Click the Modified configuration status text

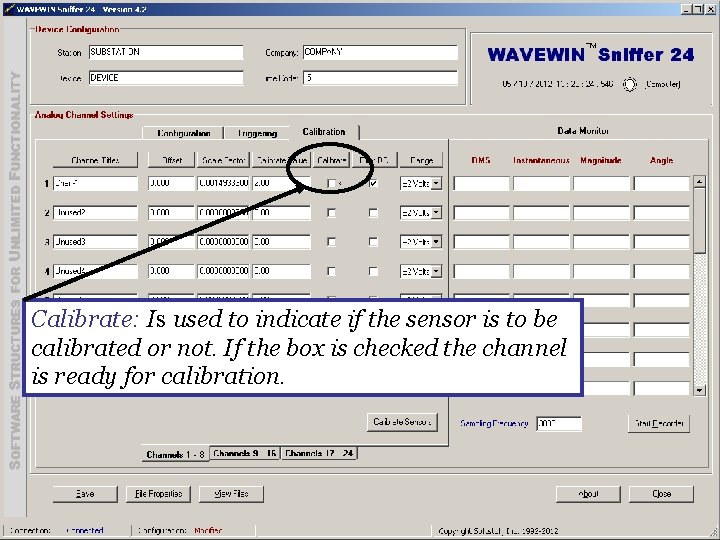tap(208, 530)
